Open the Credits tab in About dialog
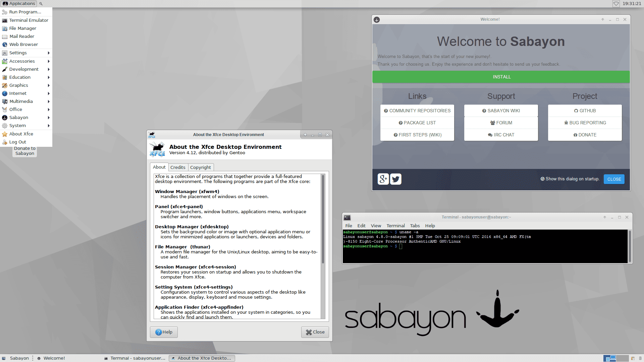 click(x=178, y=167)
